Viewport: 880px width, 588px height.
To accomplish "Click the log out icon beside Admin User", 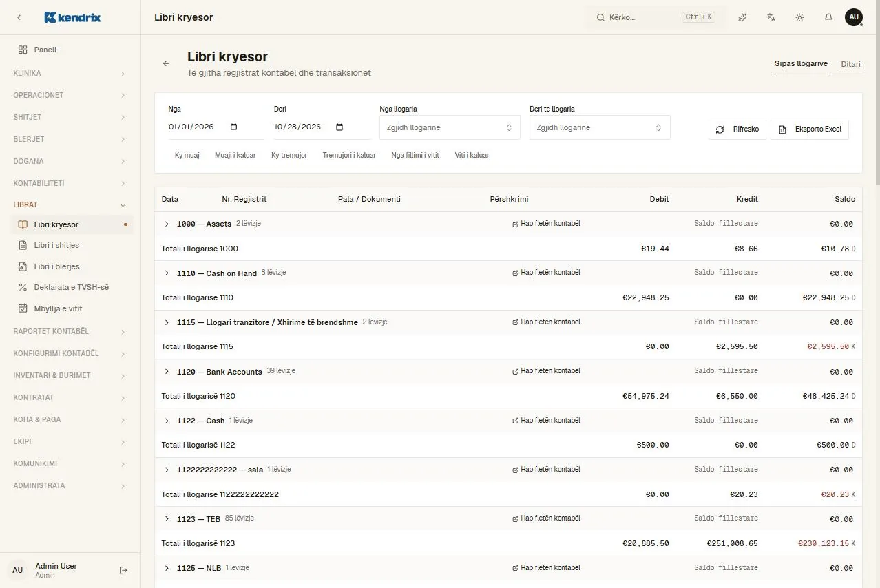I will pos(124,570).
